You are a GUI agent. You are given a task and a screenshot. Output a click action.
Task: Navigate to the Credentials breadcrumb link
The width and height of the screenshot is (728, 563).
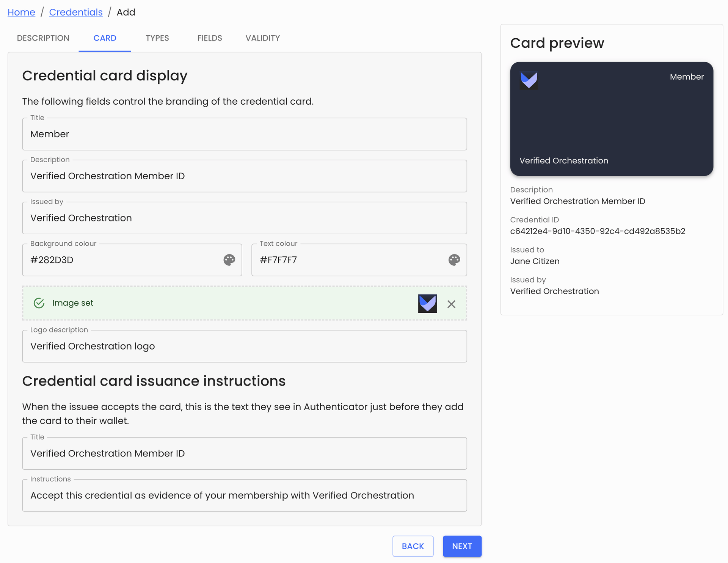[x=76, y=12]
